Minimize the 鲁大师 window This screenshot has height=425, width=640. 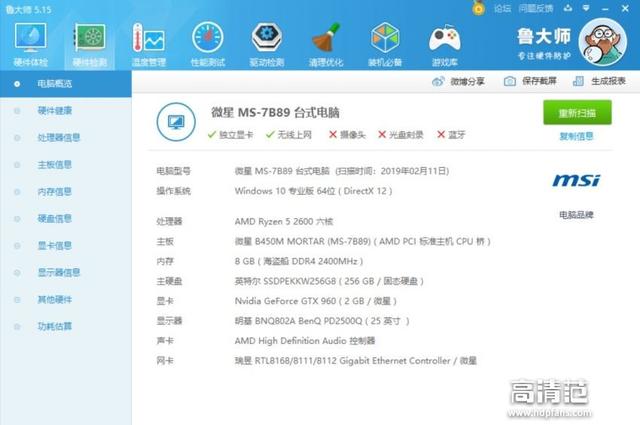(x=605, y=8)
